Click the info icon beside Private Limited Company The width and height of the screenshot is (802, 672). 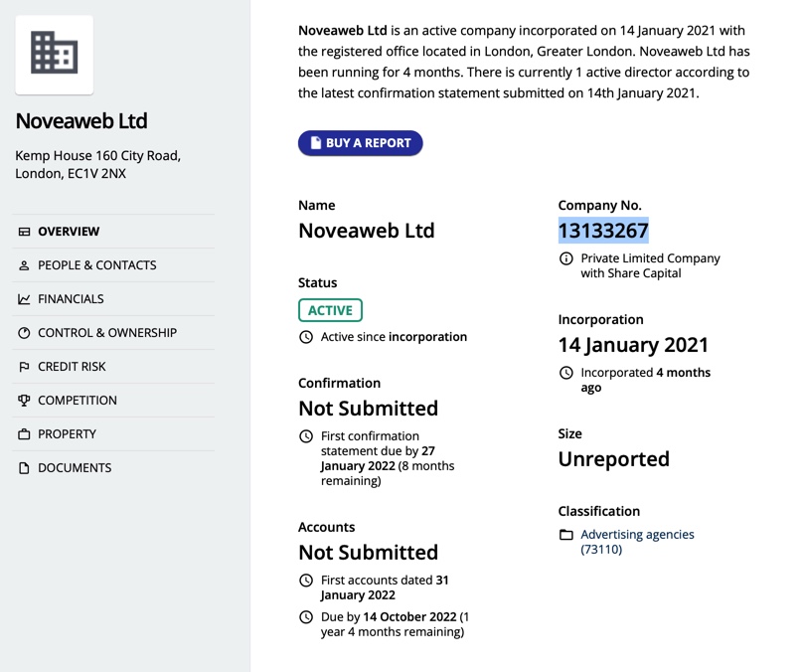[x=566, y=258]
